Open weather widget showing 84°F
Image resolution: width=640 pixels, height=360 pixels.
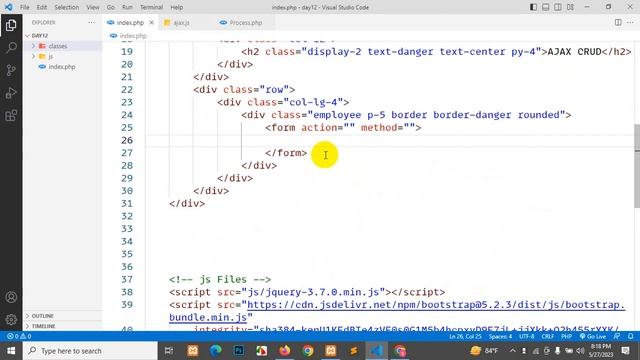click(x=484, y=351)
